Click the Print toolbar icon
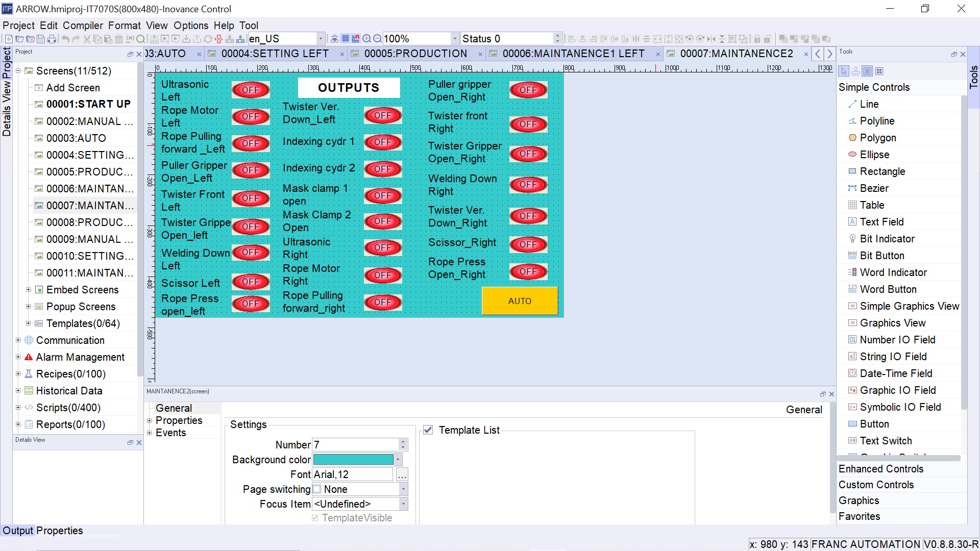Screen dimensions: 980x551 (52, 39)
